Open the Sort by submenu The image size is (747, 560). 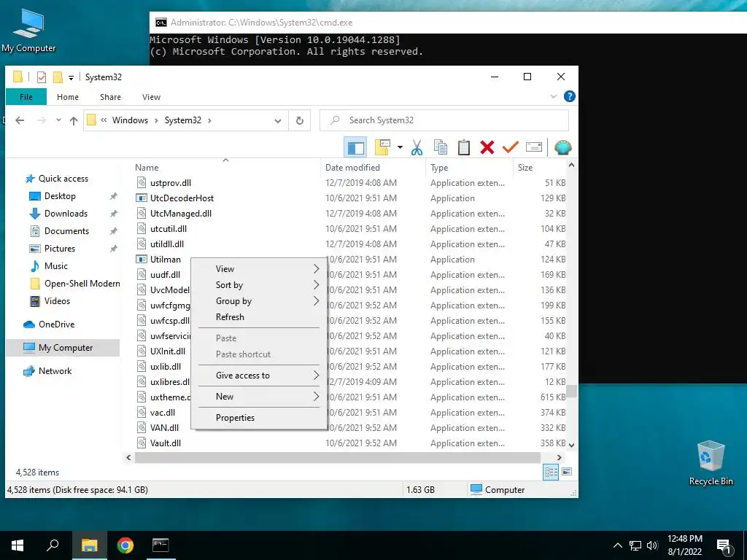(259, 285)
